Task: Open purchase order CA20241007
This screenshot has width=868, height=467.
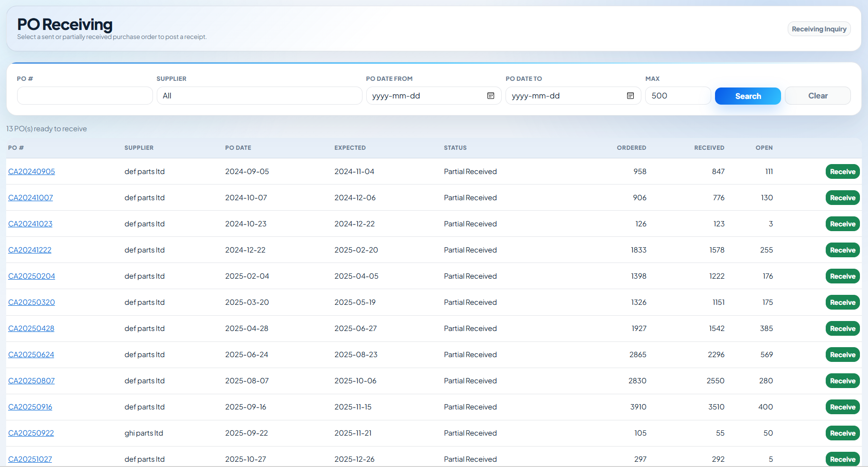Action: pos(30,198)
